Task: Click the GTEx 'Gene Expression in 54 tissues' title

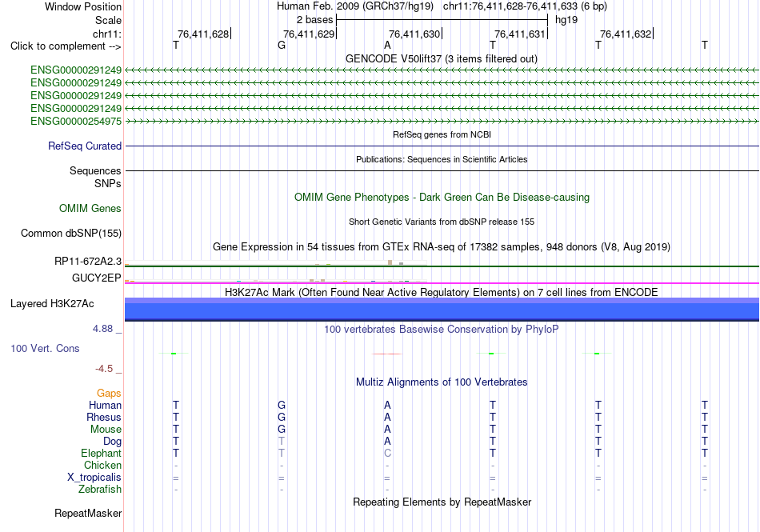Action: [x=442, y=246]
